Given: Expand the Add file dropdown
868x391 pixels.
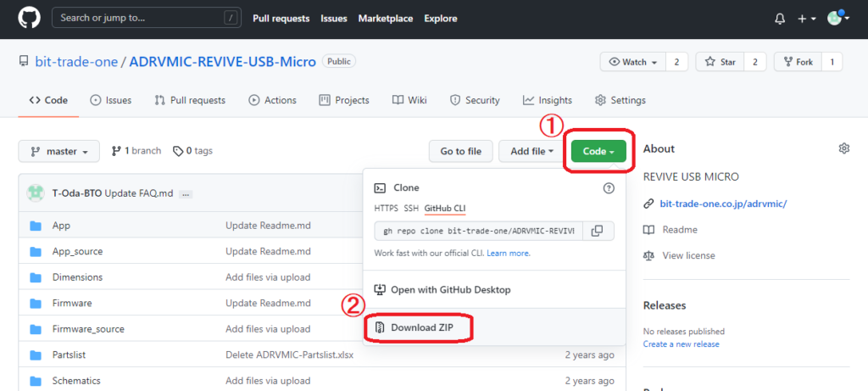Looking at the screenshot, I should (x=532, y=151).
